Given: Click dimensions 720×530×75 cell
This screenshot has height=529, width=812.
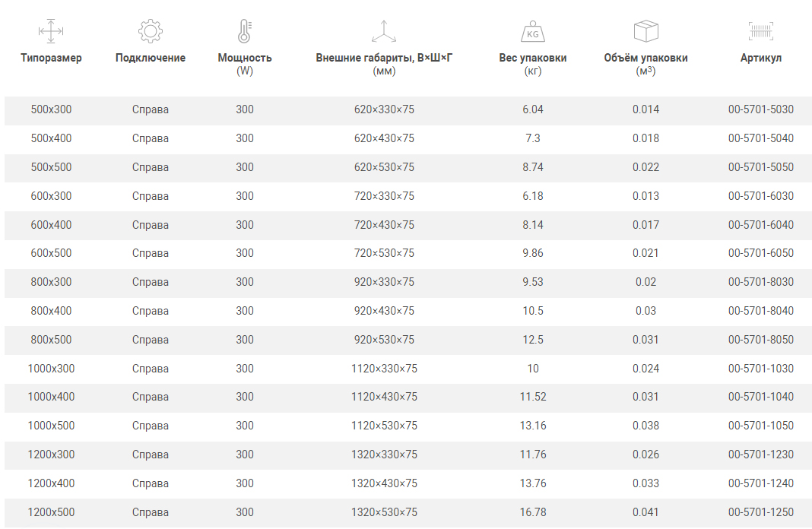Looking at the screenshot, I should [384, 253].
